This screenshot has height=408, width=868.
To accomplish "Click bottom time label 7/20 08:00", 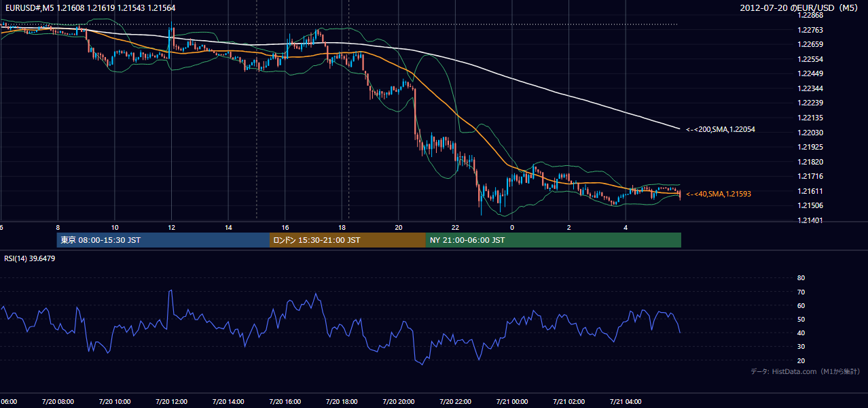I will pyautogui.click(x=57, y=402).
